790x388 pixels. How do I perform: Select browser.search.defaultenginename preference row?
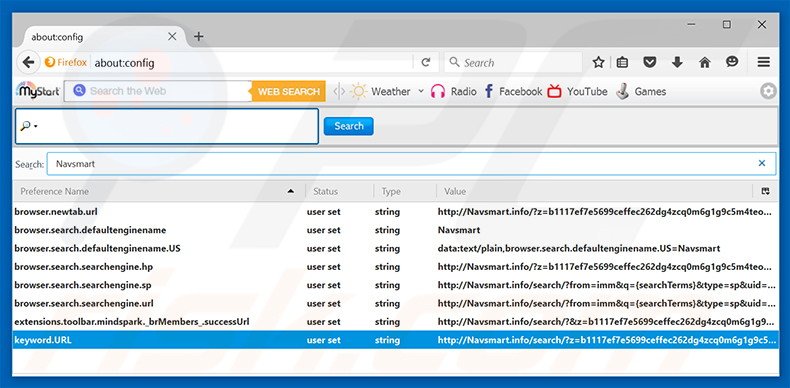[395, 230]
